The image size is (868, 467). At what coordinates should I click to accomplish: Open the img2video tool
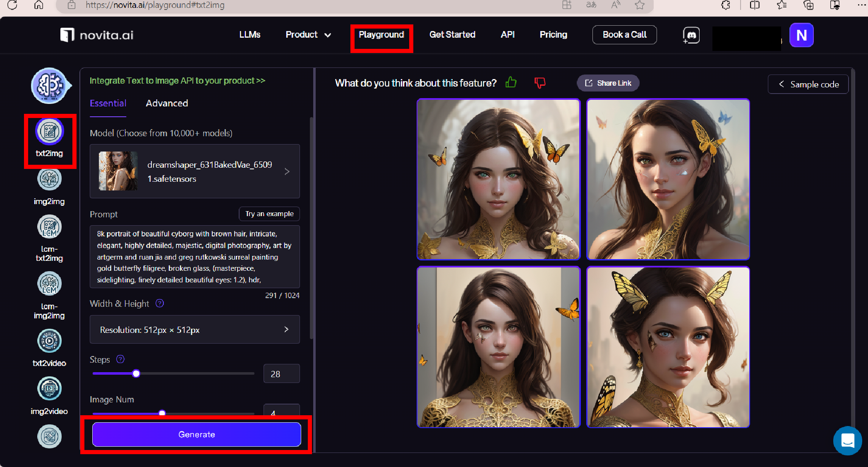(49, 389)
